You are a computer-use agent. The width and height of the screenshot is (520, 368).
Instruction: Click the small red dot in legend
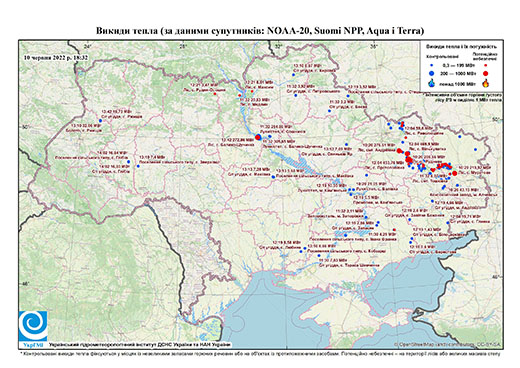click(x=485, y=65)
